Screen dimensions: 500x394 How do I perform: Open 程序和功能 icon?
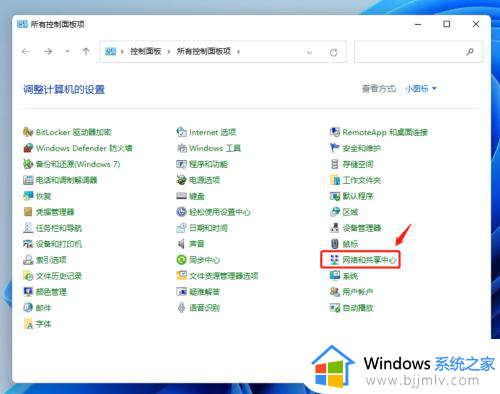pos(182,164)
